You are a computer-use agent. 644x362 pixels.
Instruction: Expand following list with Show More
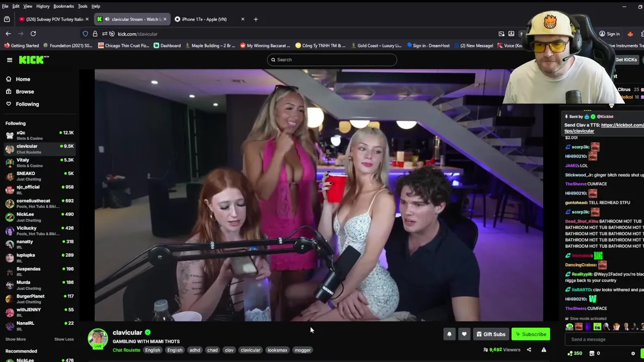click(x=16, y=339)
